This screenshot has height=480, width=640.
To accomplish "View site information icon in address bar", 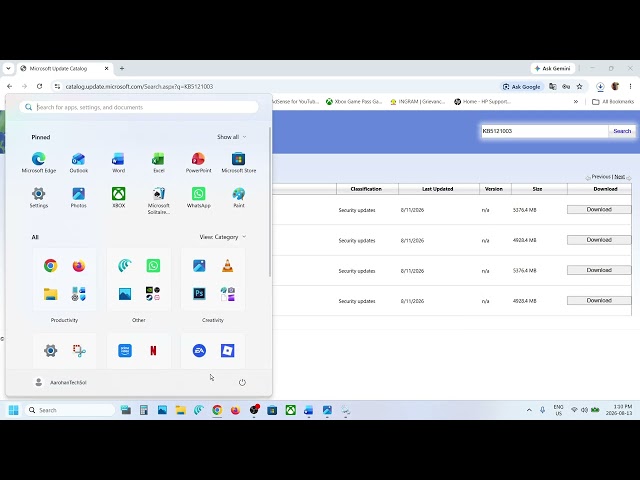I will (57, 87).
